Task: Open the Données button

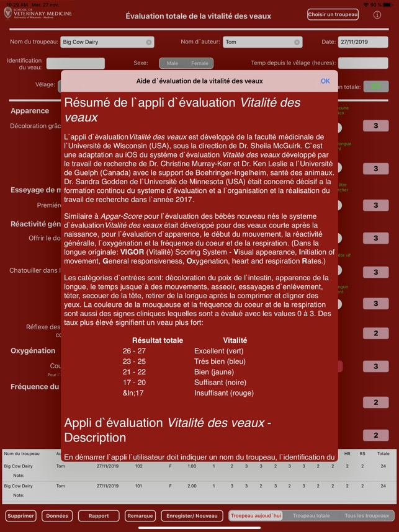Action: click(x=57, y=516)
